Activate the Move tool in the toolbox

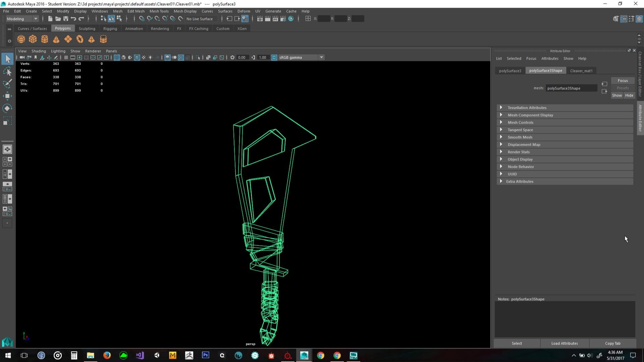(x=7, y=96)
